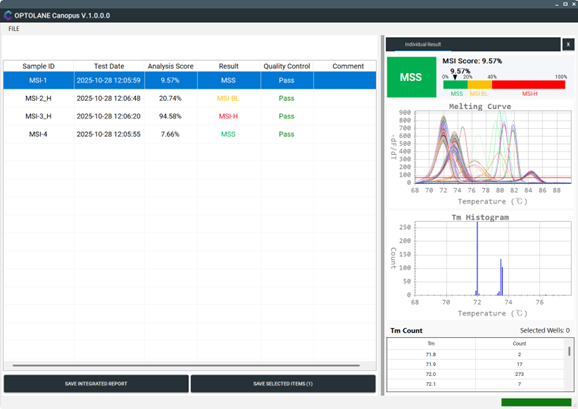Click the OPTOLANE Canopus logo icon

pyautogui.click(x=8, y=15)
